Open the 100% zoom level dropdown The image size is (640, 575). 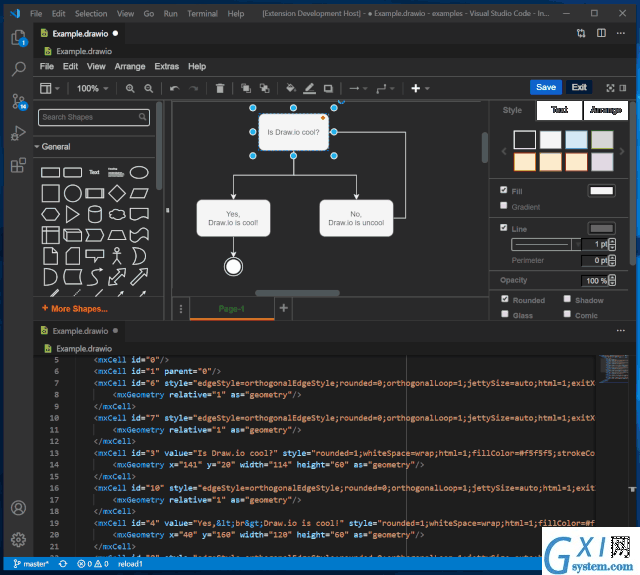coord(93,88)
